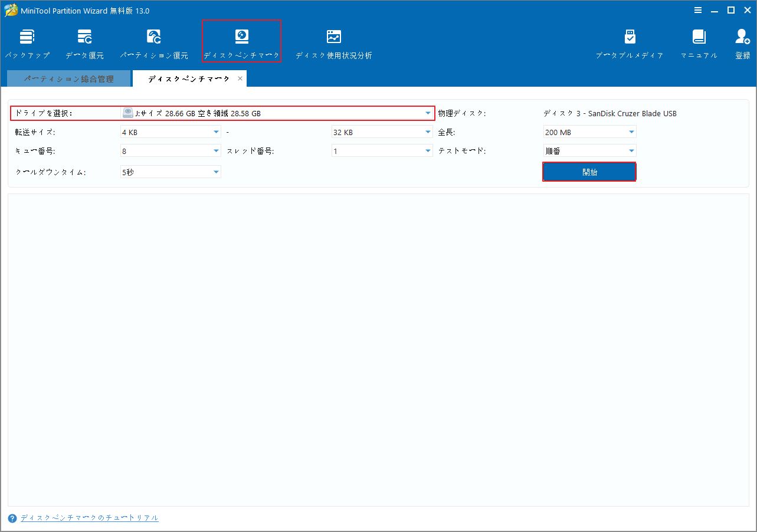Open the hamburger menu in title bar
757x532 pixels.
tap(698, 10)
